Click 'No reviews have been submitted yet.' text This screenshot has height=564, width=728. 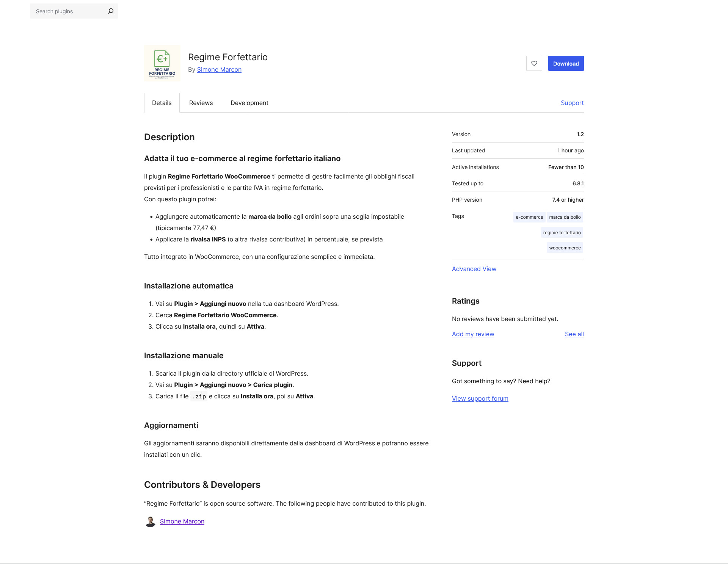click(505, 319)
